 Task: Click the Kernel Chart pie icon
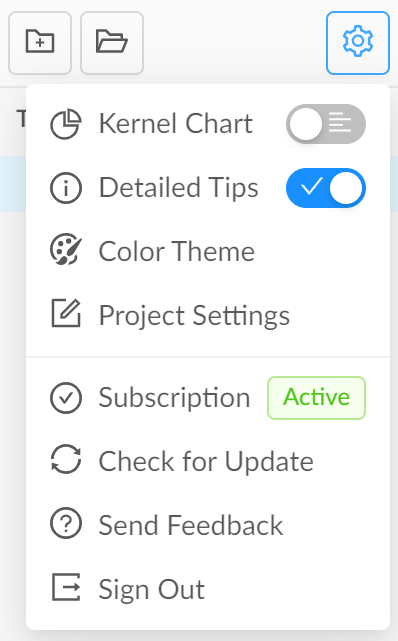(x=66, y=124)
